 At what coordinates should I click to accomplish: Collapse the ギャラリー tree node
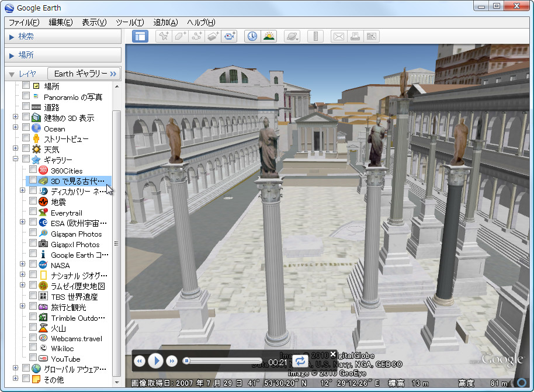(15, 159)
